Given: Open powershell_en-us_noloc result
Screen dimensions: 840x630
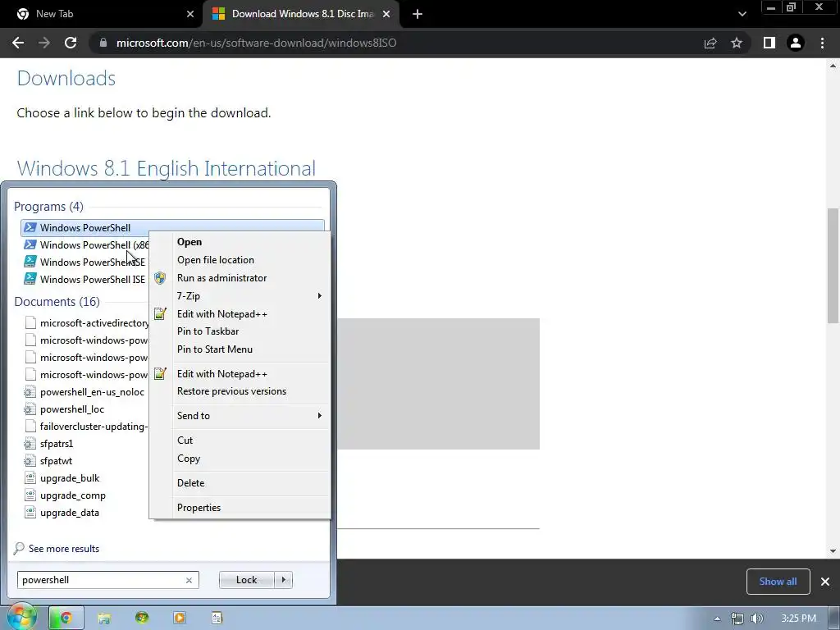Looking at the screenshot, I should coord(85,392).
